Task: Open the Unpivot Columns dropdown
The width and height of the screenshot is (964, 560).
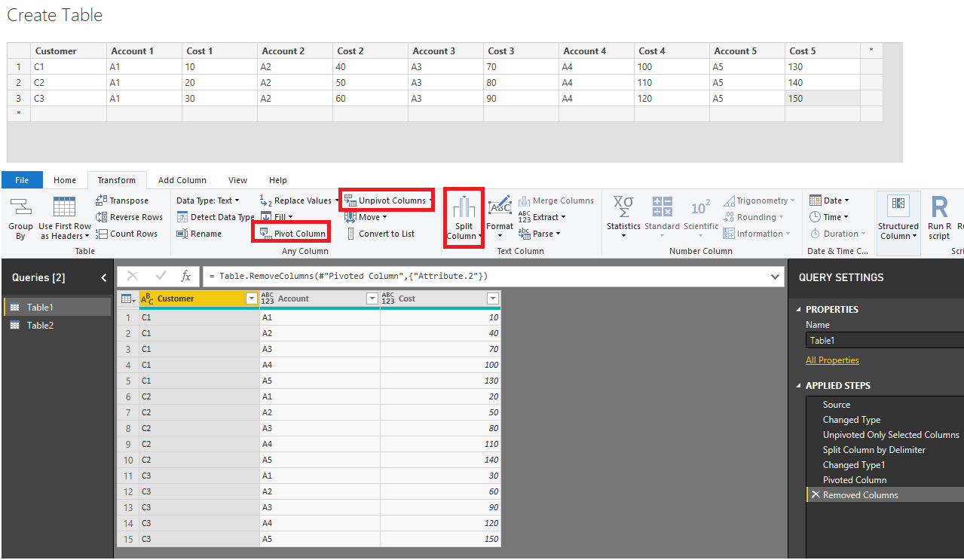Action: coord(431,200)
